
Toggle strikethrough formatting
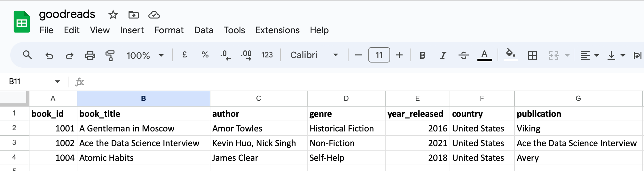point(463,56)
